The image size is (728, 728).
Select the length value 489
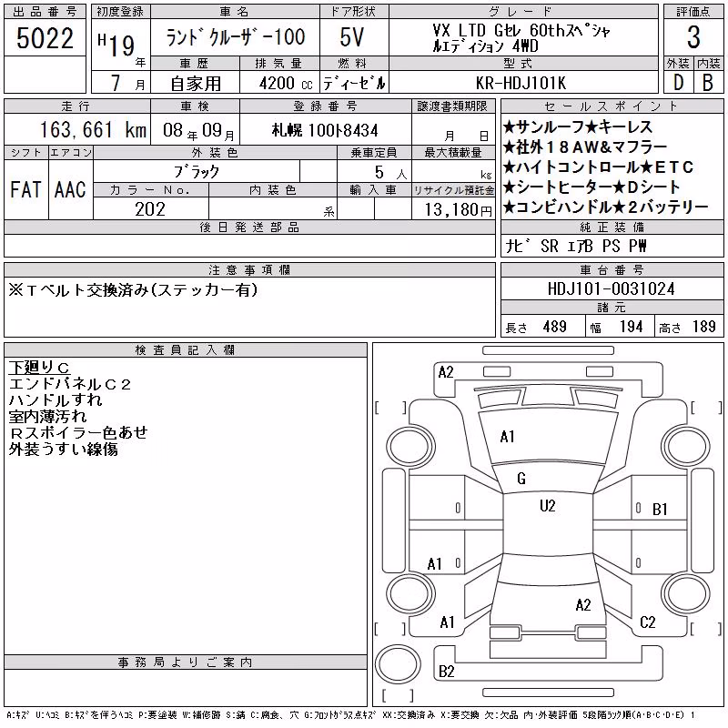click(554, 327)
